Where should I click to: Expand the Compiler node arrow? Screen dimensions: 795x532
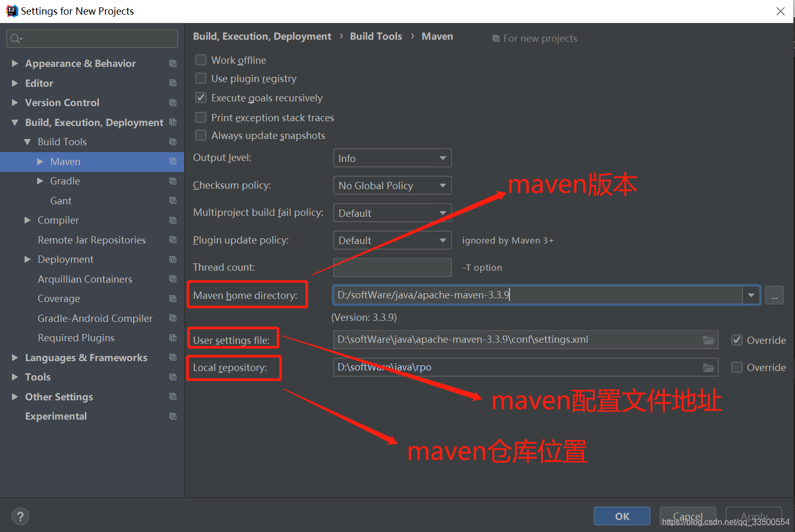(28, 220)
